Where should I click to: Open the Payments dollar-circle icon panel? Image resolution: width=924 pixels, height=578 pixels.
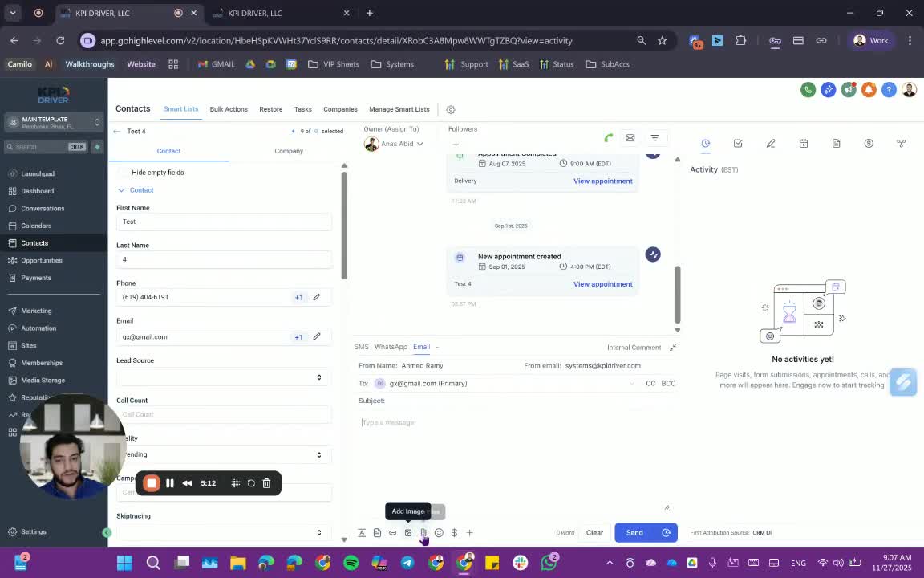pyautogui.click(x=869, y=144)
